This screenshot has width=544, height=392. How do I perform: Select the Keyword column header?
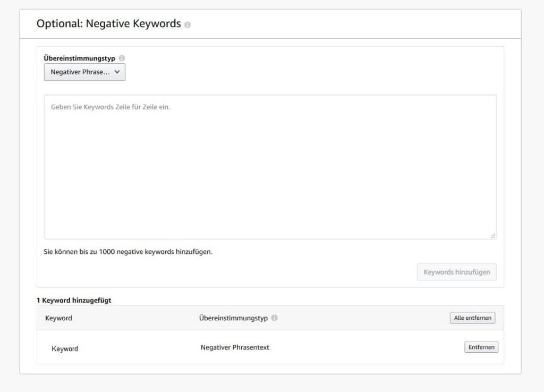click(59, 318)
